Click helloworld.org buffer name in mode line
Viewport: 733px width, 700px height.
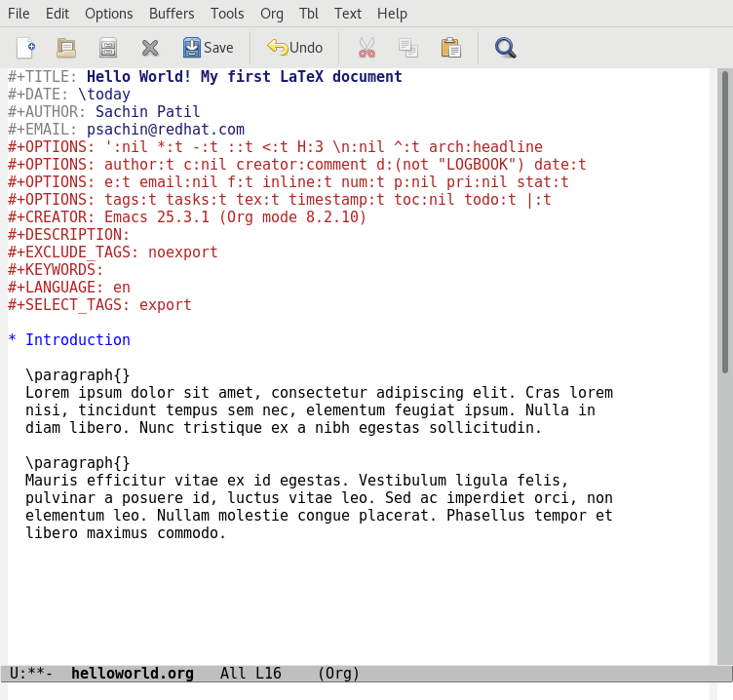[132, 674]
